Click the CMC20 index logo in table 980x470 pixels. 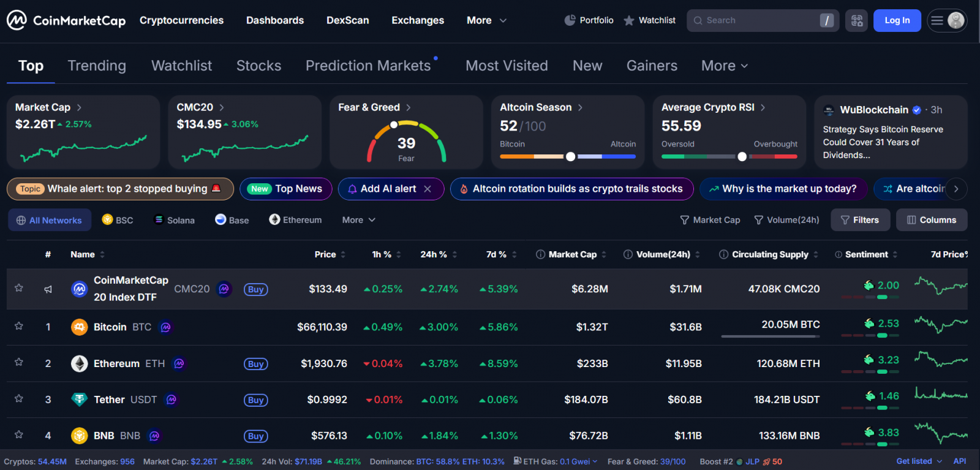(x=79, y=289)
